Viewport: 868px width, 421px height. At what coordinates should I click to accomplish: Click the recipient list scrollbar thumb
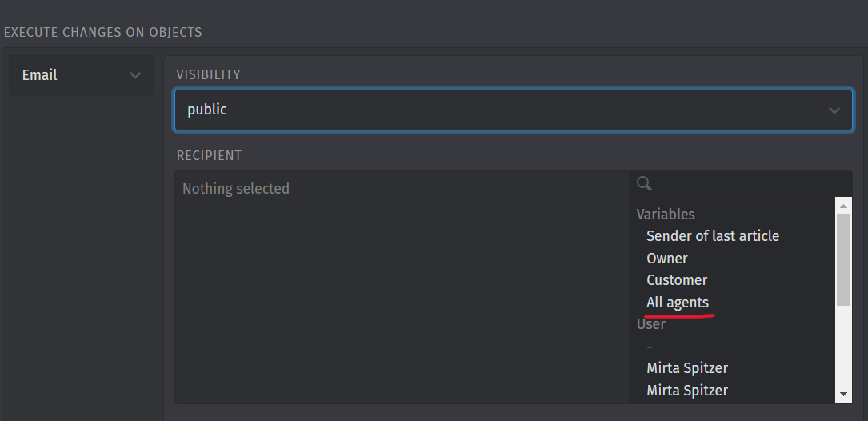[x=843, y=260]
